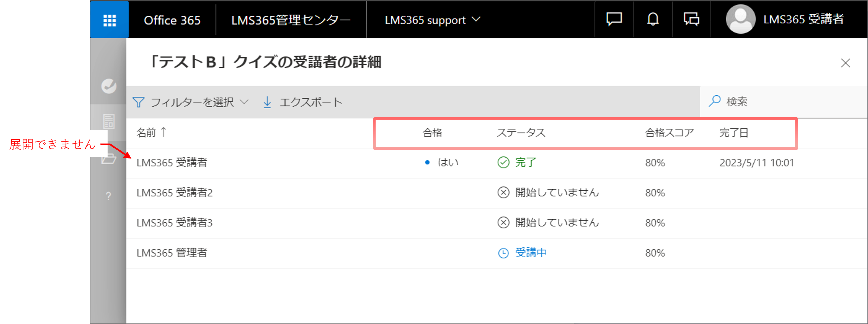Click the in-progress clock icon for LMS365 管理者
The height and width of the screenshot is (324, 868).
(x=504, y=253)
